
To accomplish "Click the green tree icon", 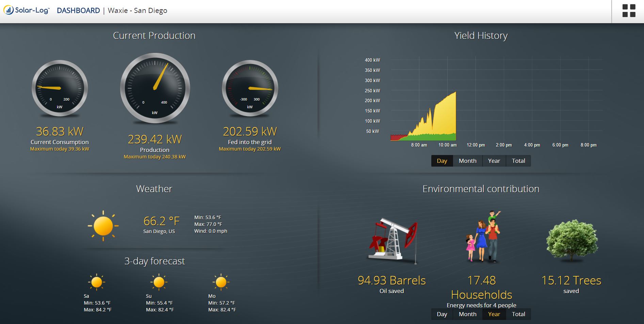I will click(x=571, y=240).
